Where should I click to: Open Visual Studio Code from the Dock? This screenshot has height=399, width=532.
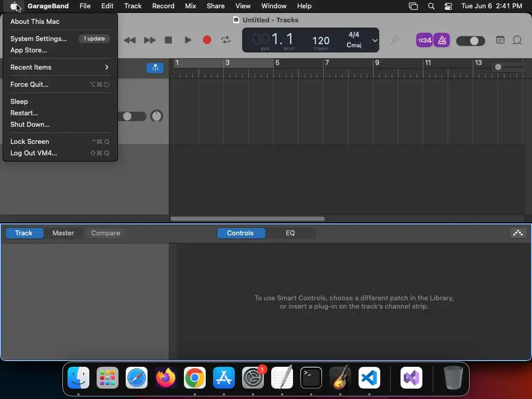pyautogui.click(x=369, y=378)
